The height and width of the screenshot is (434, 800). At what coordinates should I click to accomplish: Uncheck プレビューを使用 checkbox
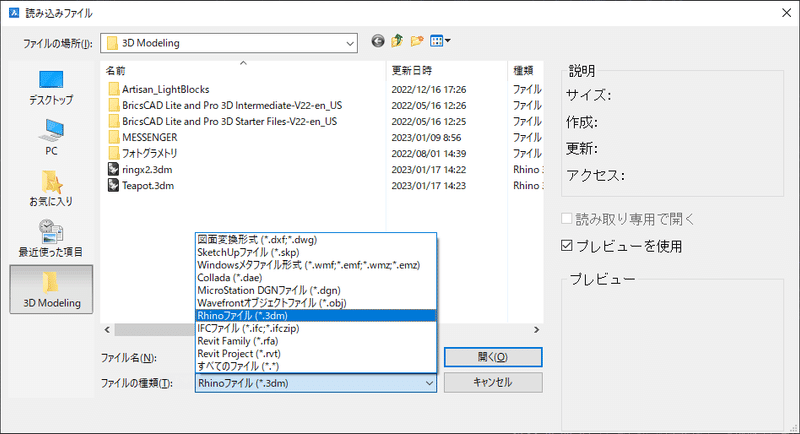tap(566, 246)
